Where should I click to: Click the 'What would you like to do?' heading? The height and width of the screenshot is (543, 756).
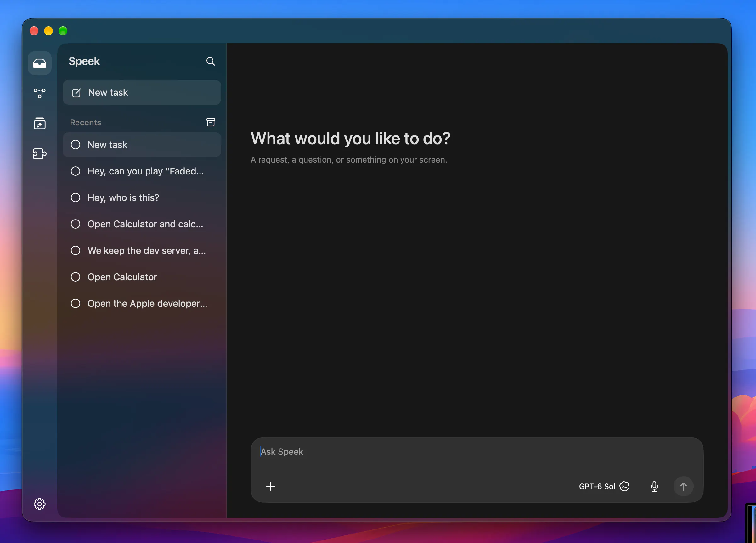[350, 138]
